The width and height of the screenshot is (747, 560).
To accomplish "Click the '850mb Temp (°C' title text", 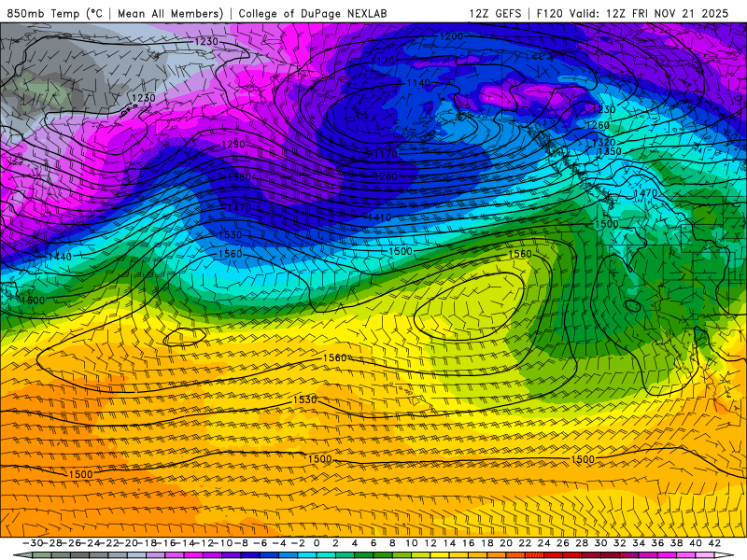I will [55, 14].
